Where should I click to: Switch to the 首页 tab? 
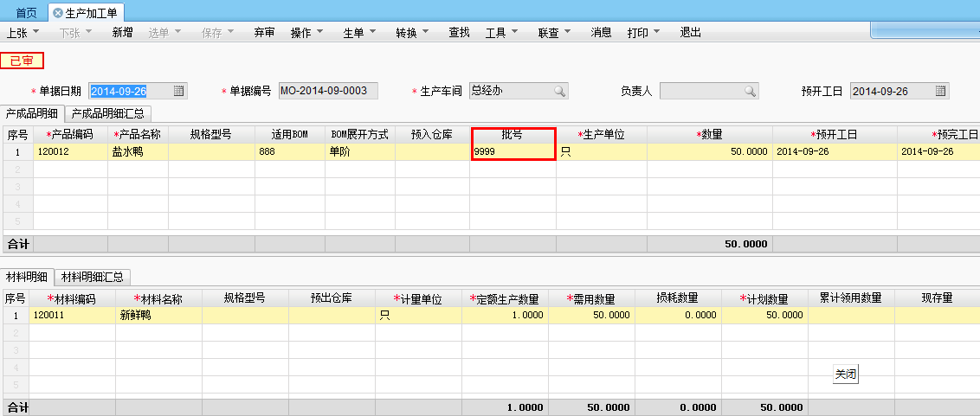(x=26, y=13)
